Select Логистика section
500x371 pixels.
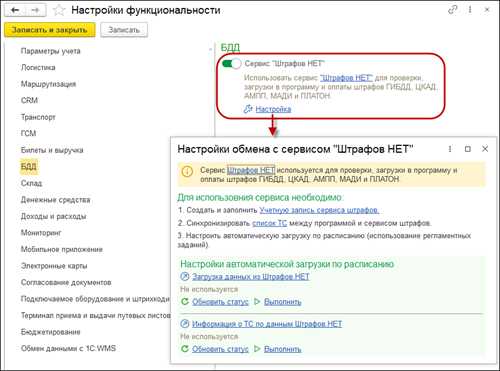(x=38, y=67)
